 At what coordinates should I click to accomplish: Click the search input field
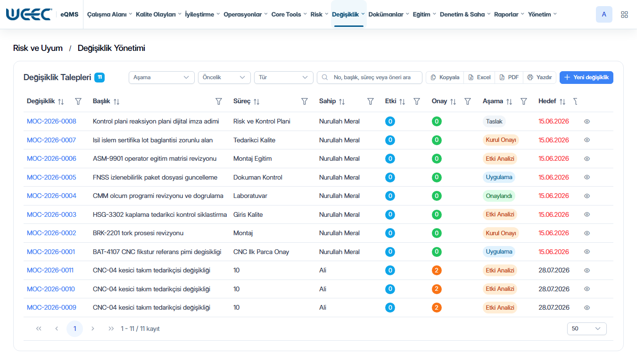(x=370, y=77)
